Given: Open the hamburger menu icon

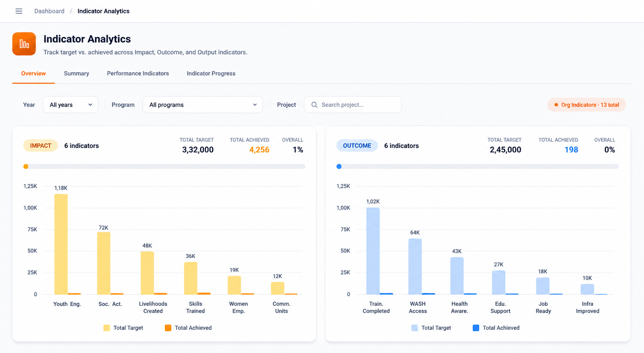Looking at the screenshot, I should 19,11.
